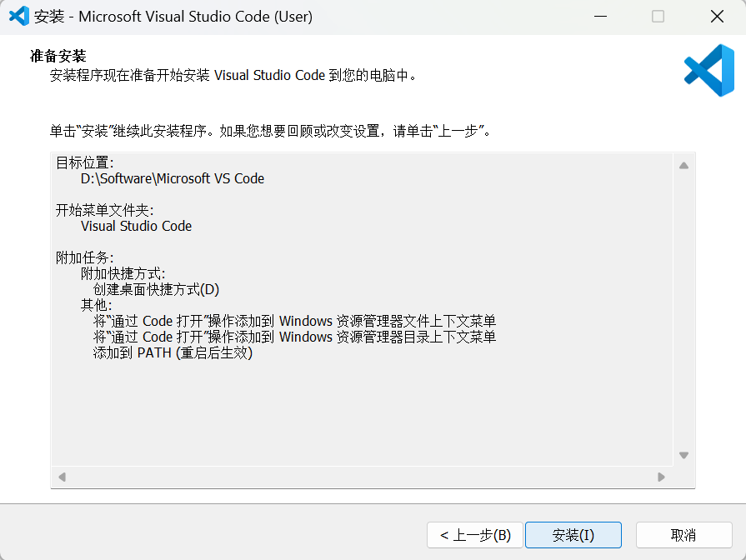Click the 添加到 PATH (重启后生效) line

[173, 353]
